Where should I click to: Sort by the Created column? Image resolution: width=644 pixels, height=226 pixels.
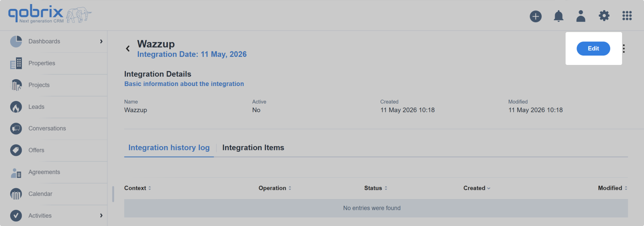coord(477,188)
